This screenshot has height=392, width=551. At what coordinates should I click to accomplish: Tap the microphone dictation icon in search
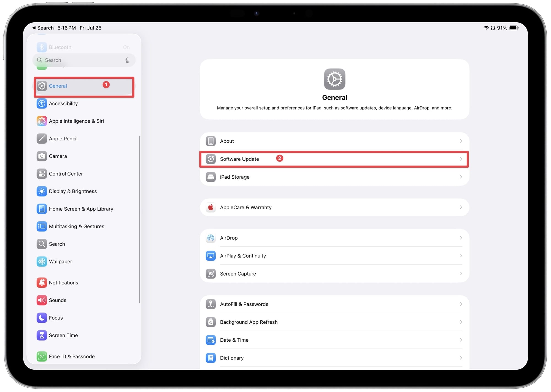pos(127,60)
